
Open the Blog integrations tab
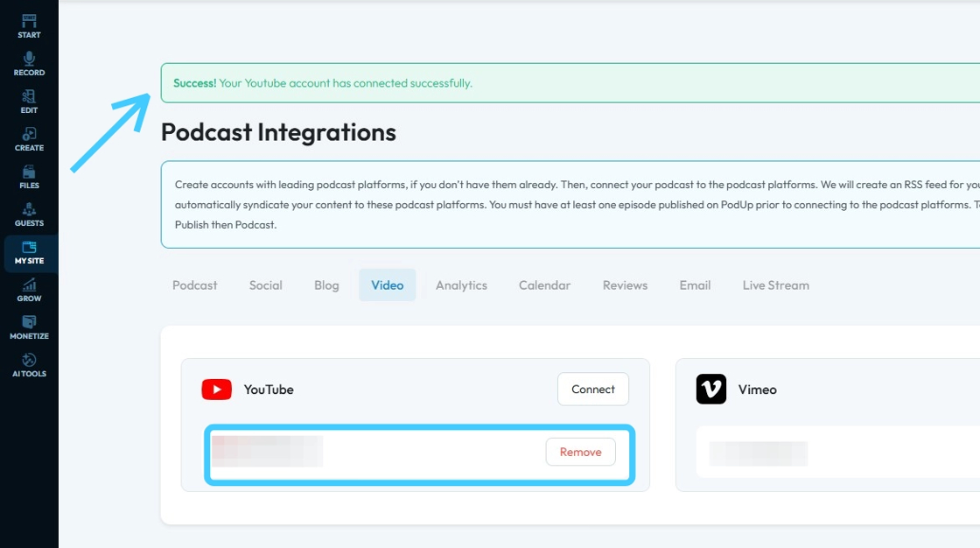(326, 285)
